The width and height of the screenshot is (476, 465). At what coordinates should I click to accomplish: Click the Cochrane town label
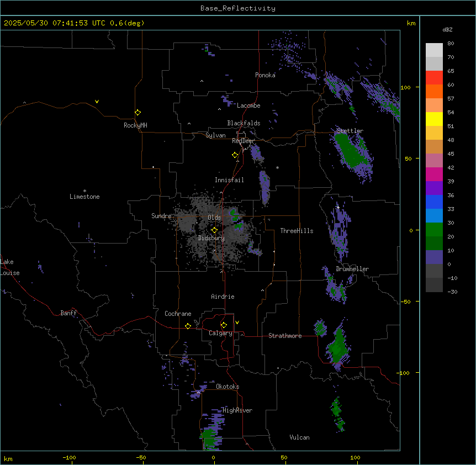pos(178,314)
